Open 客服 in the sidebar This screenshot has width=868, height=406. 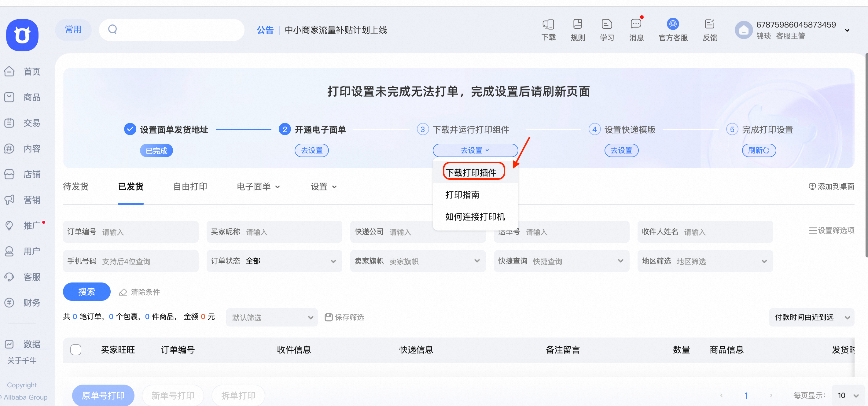pos(22,277)
